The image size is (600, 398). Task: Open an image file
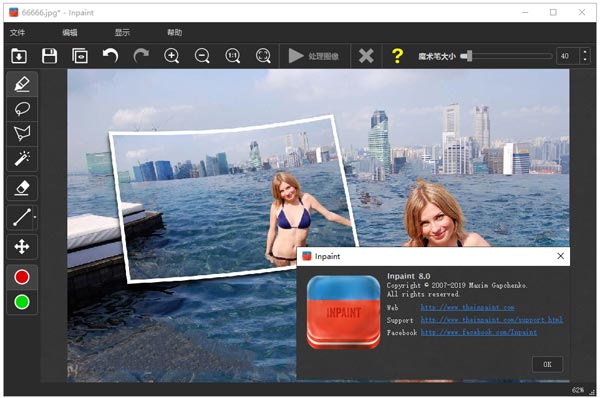pyautogui.click(x=19, y=56)
